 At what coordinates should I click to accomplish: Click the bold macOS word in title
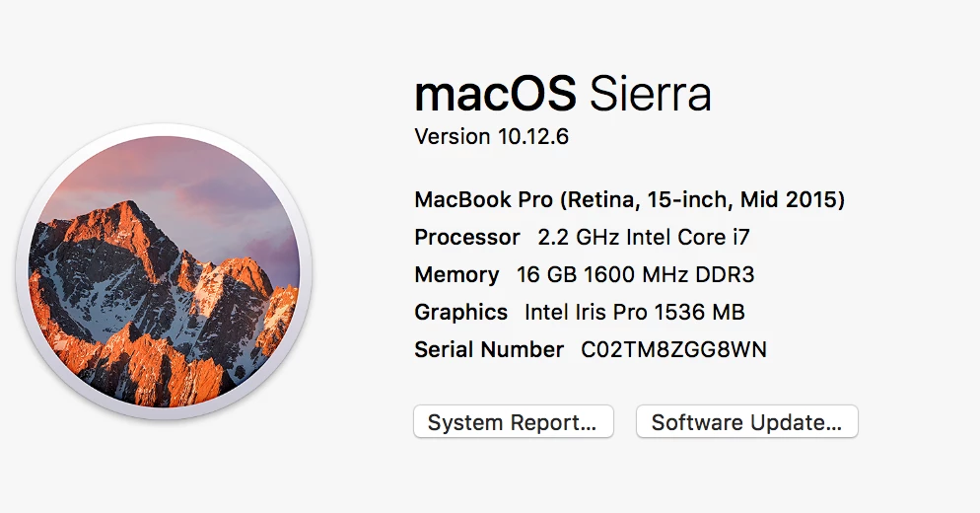(x=495, y=93)
